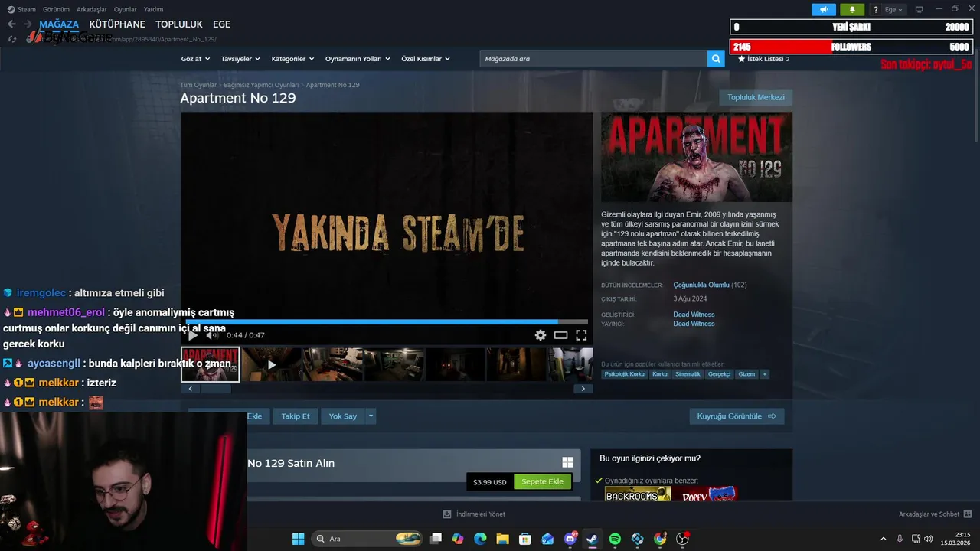
Task: Open Çoğunlukla Olumlu reviews link
Action: click(701, 285)
